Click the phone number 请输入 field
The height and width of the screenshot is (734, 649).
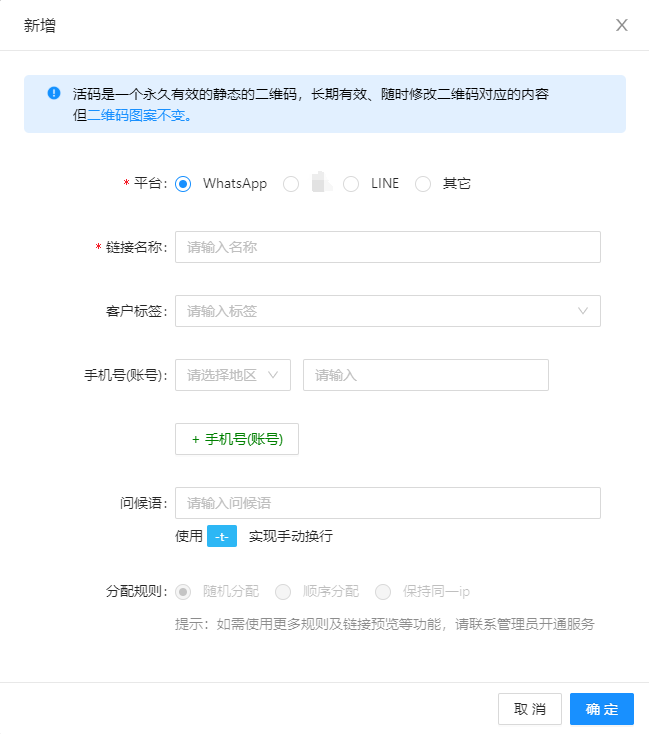(x=426, y=375)
